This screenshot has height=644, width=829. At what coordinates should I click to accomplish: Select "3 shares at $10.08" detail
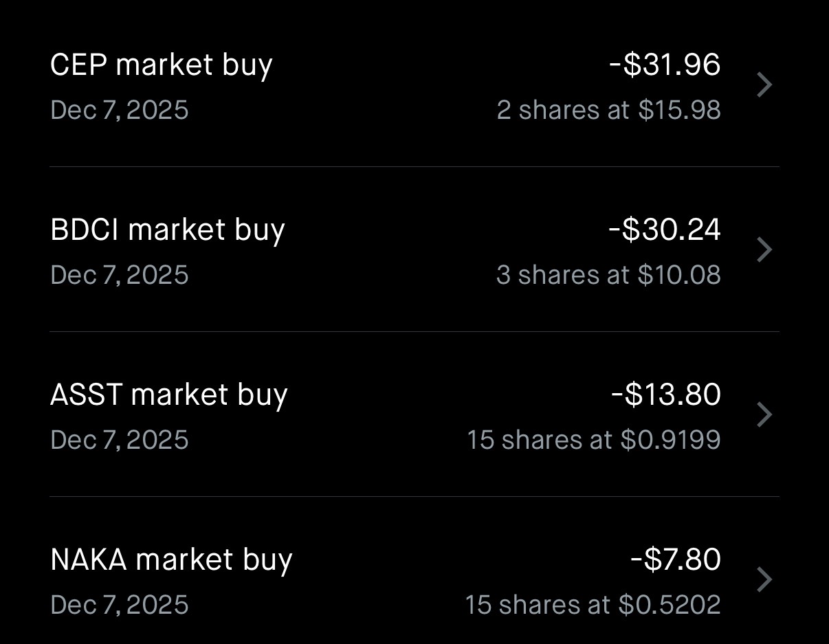click(x=608, y=275)
